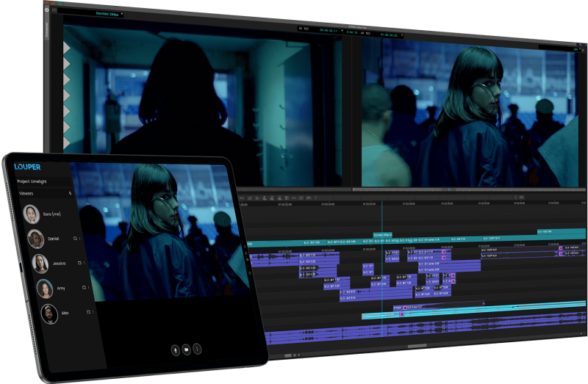Open the more options button below the video
The height and width of the screenshot is (384, 588).
[x=197, y=349]
